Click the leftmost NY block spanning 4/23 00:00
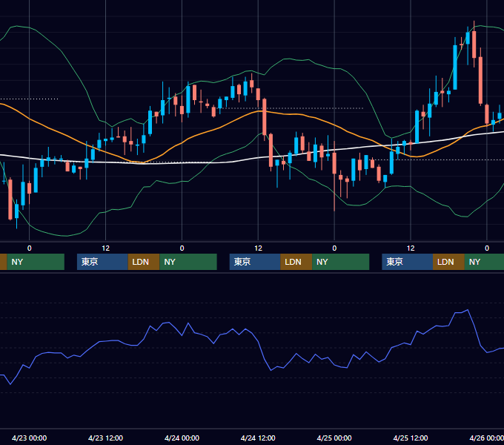 click(x=36, y=262)
